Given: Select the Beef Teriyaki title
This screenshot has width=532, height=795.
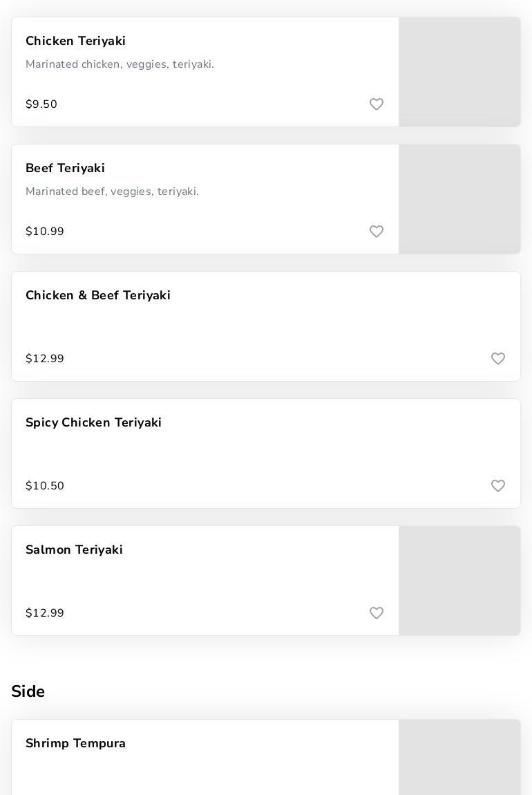Looking at the screenshot, I should pyautogui.click(x=66, y=169).
